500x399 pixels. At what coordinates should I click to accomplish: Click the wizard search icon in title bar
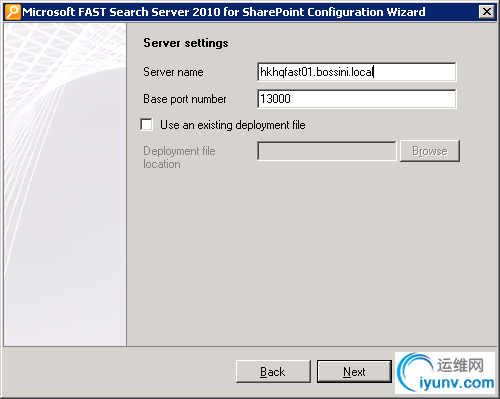tap(13, 12)
